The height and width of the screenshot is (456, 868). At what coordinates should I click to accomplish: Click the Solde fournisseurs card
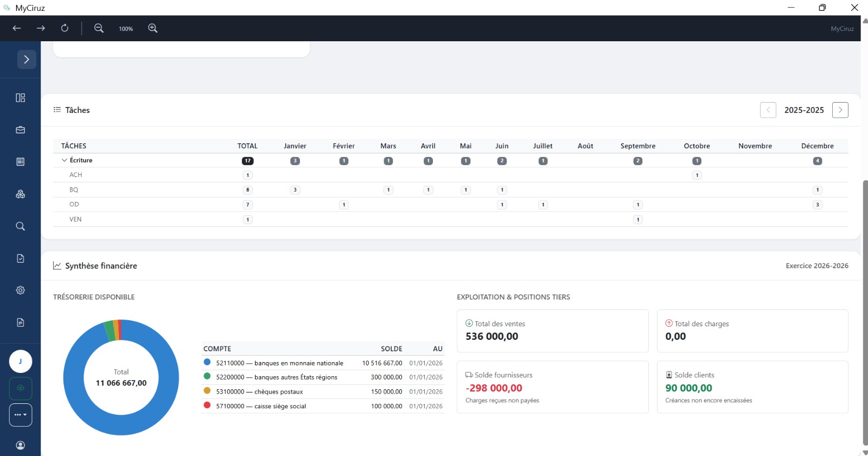[x=553, y=387]
